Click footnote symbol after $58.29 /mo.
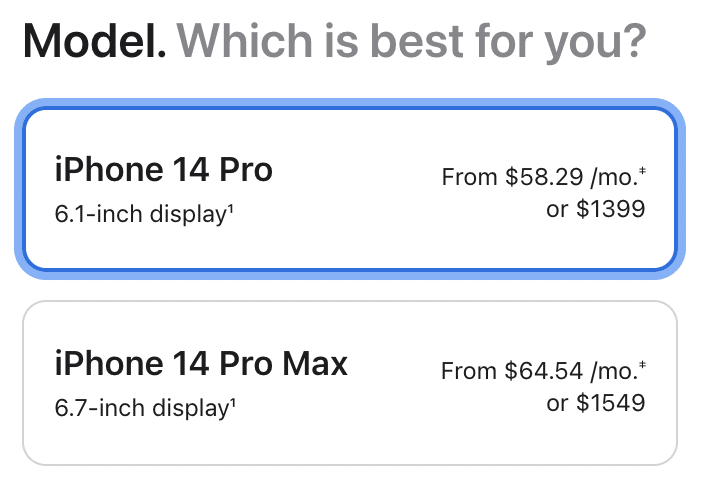The width and height of the screenshot is (702, 490). coord(641,173)
